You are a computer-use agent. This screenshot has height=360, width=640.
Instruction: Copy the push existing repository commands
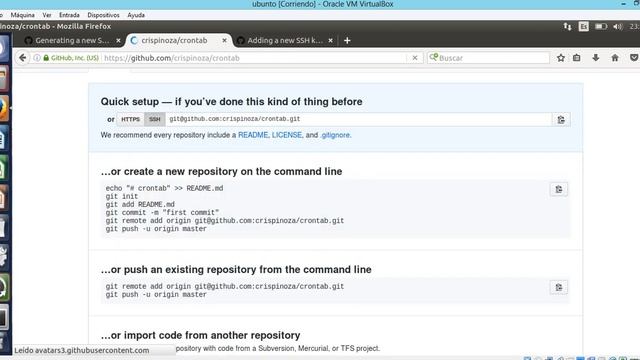558,287
